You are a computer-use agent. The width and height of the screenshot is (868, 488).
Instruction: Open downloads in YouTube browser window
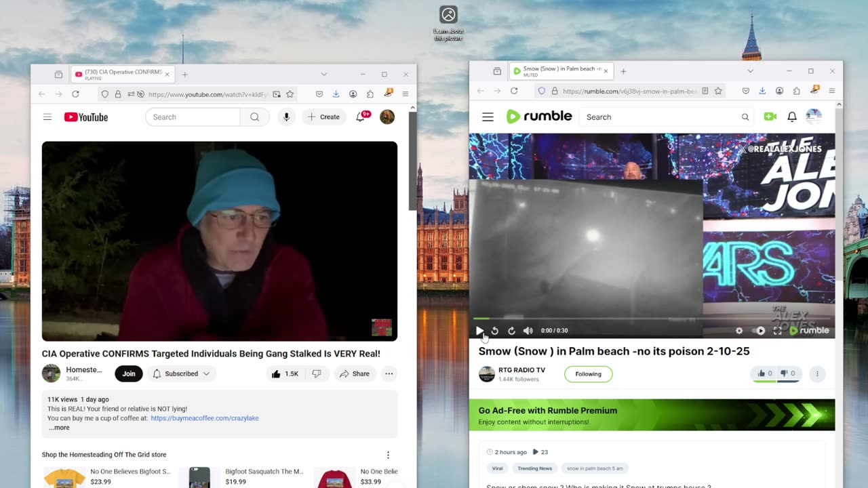click(336, 94)
